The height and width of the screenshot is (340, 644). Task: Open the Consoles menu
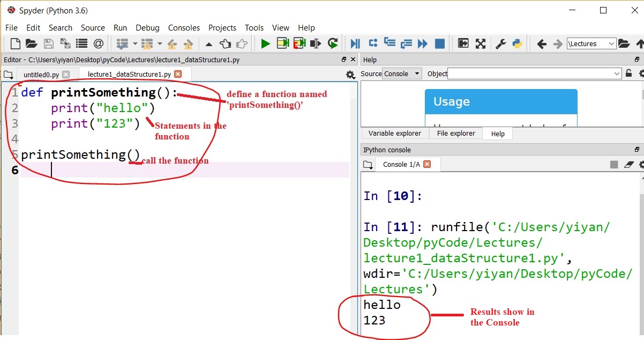[x=184, y=27]
